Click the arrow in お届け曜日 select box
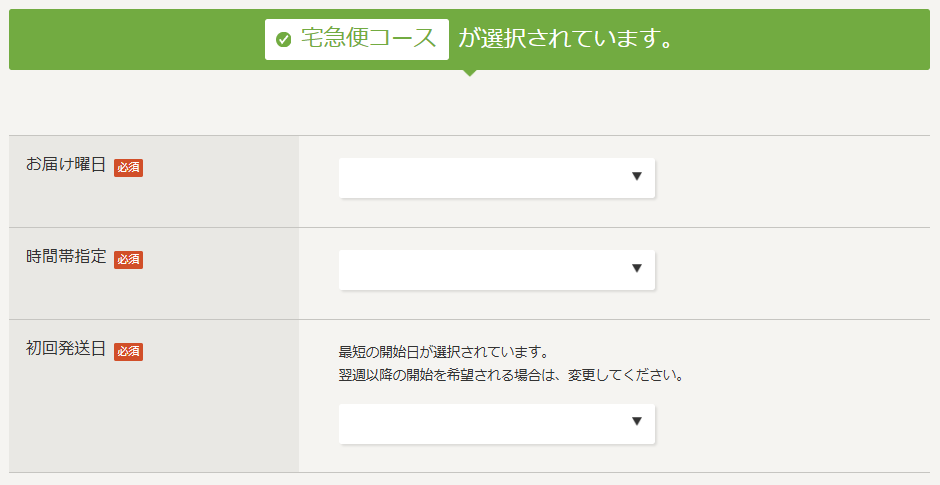 (x=637, y=176)
